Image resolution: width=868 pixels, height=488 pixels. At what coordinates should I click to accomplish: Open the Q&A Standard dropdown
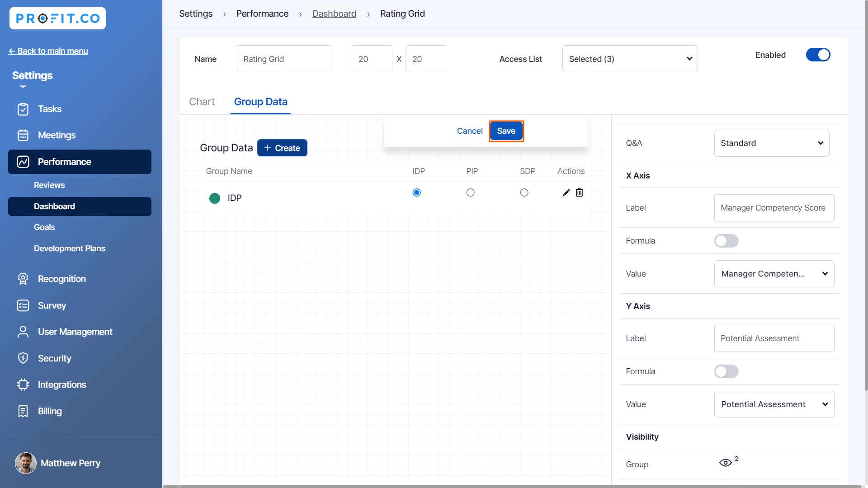(772, 143)
